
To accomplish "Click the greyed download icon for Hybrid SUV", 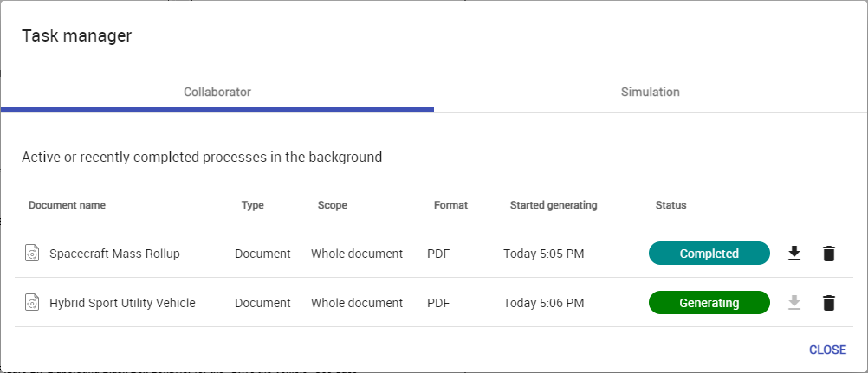I will pyautogui.click(x=794, y=303).
